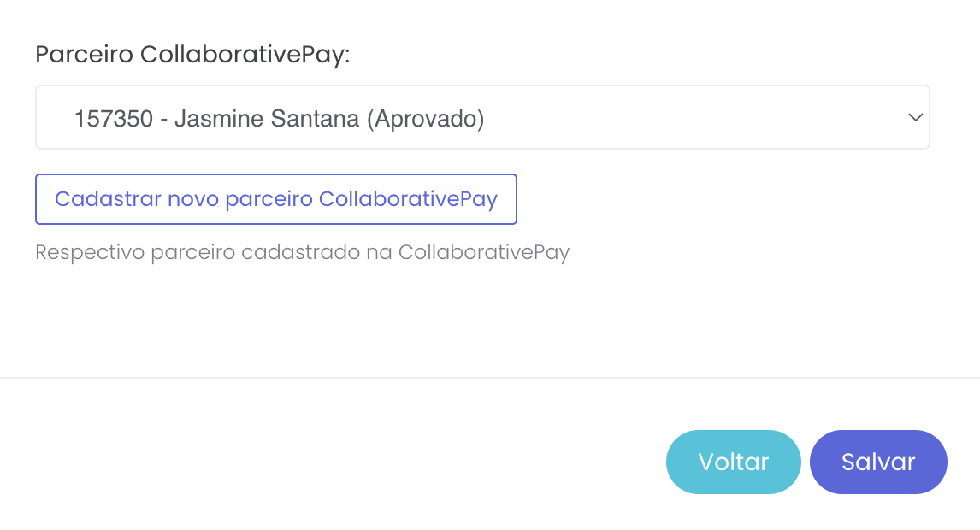
Task: Go back using the Voltar button
Action: pyautogui.click(x=733, y=462)
